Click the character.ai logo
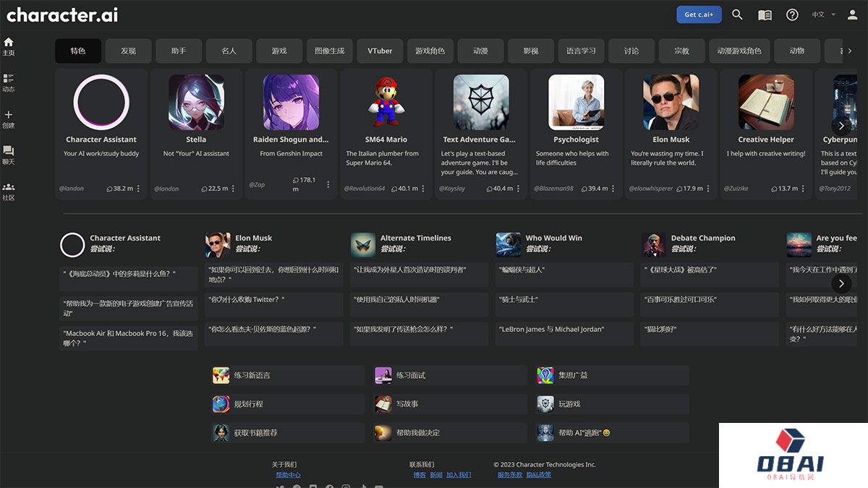The image size is (868, 488). pos(62,14)
